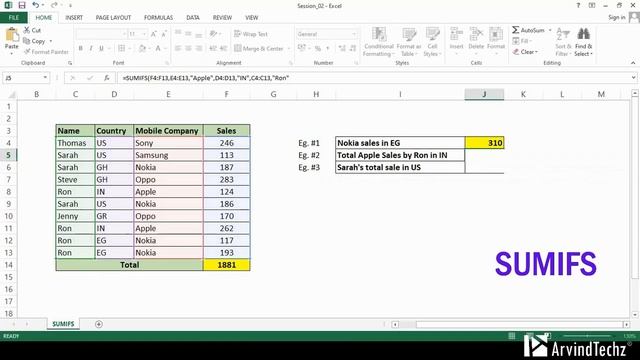Click the Undo arrow in quick access toolbar

coord(36,5)
